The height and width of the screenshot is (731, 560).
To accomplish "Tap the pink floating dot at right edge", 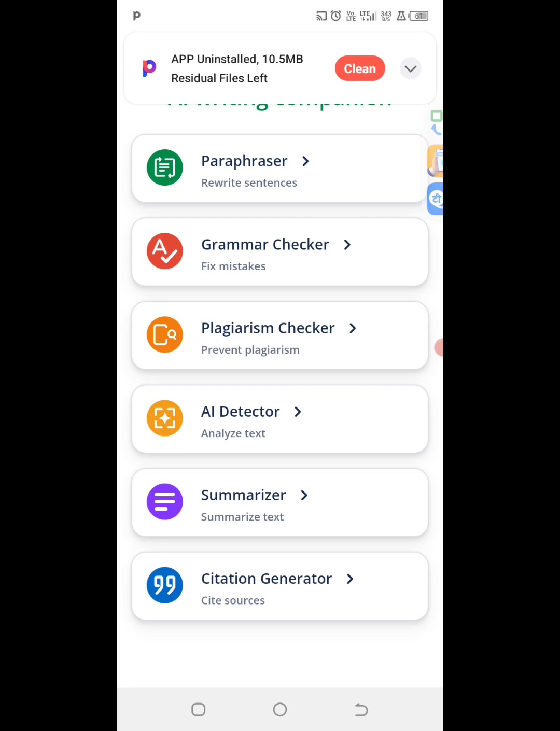I will coord(439,348).
